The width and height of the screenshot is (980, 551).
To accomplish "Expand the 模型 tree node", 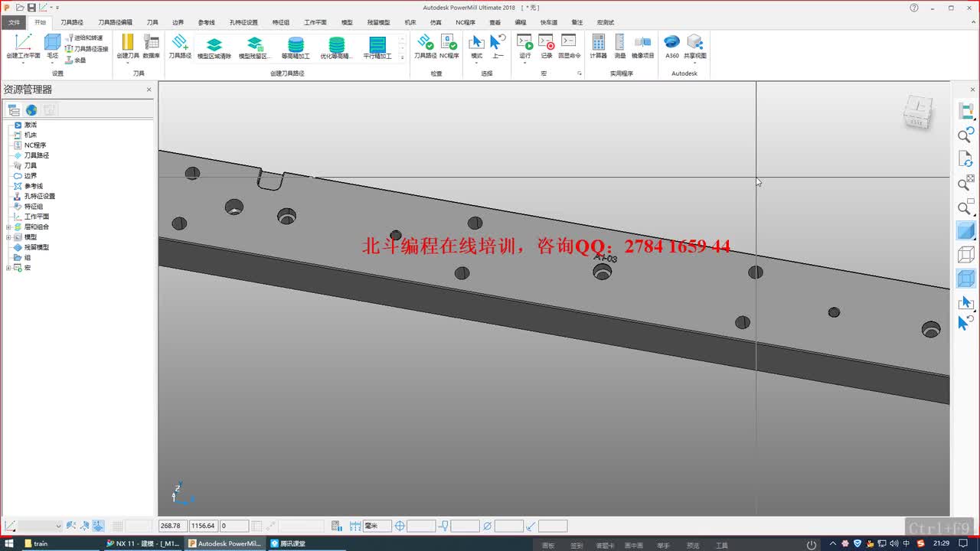I will [x=8, y=237].
